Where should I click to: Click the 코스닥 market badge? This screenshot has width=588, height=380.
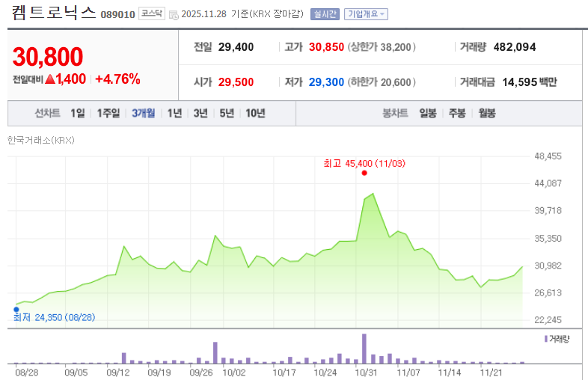[x=152, y=13]
